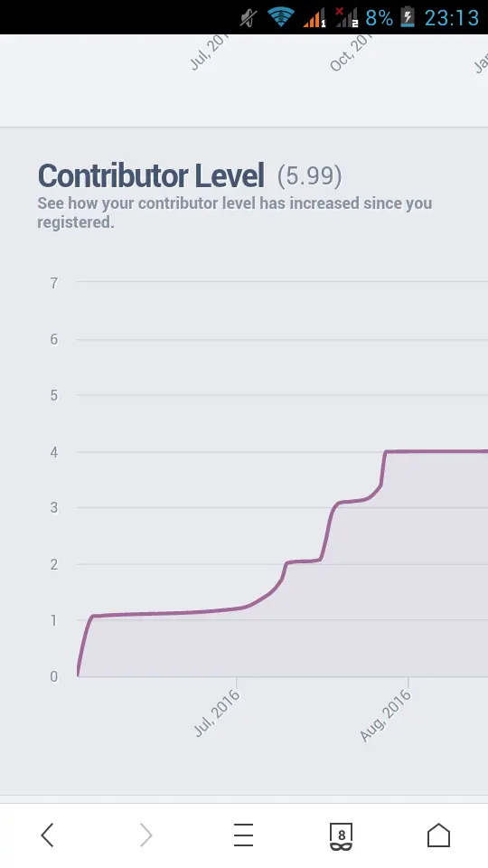
Task: Go to the browser home page icon
Action: click(439, 835)
